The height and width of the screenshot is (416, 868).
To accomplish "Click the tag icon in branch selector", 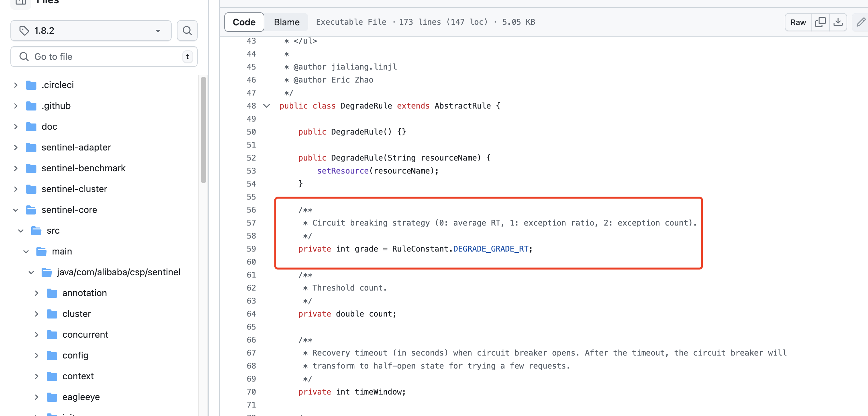I will pos(24,31).
